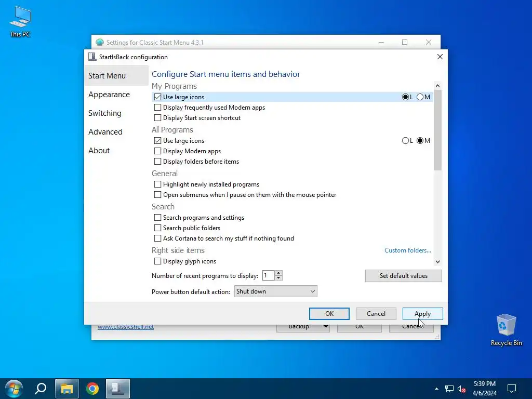
Task: Open Power button default action dropdown
Action: click(275, 291)
